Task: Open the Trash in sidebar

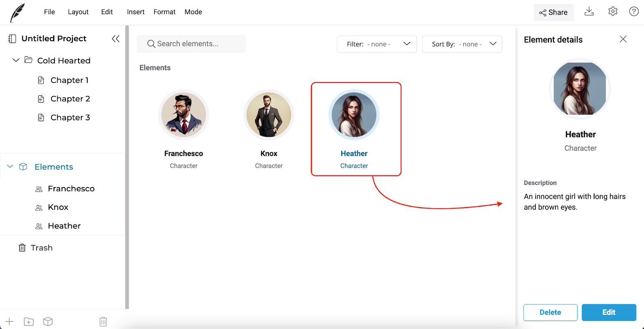Action: point(41,248)
